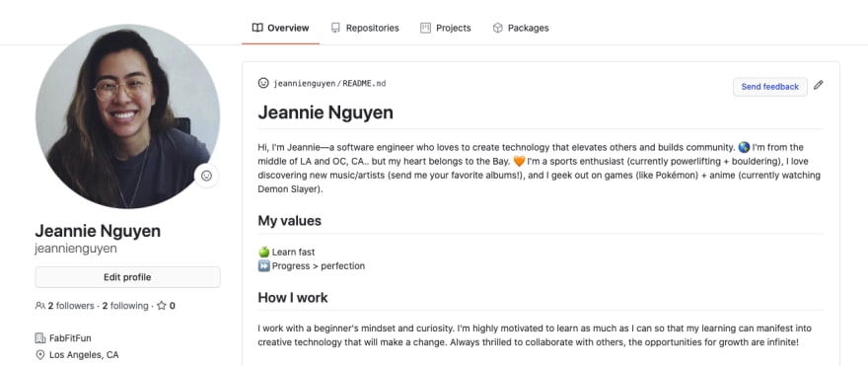The height and width of the screenshot is (366, 868).
Task: Click the Jeannie Nguyen README heading
Action: click(x=325, y=112)
